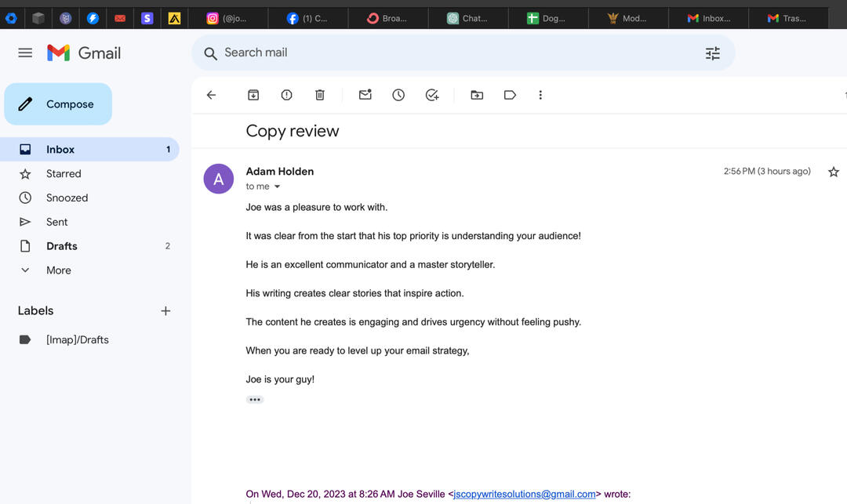Screen dimensions: 847x504
Task: Toggle the main menu hamburger icon
Action: [x=25, y=53]
